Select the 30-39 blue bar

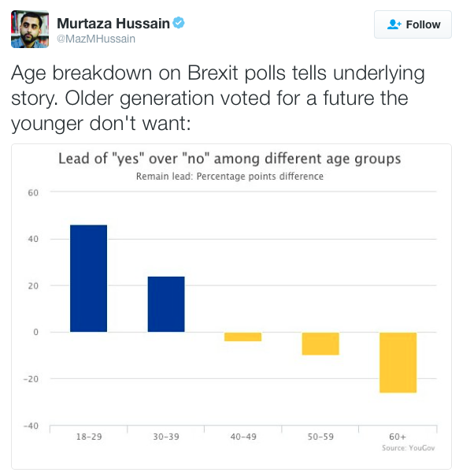click(166, 304)
